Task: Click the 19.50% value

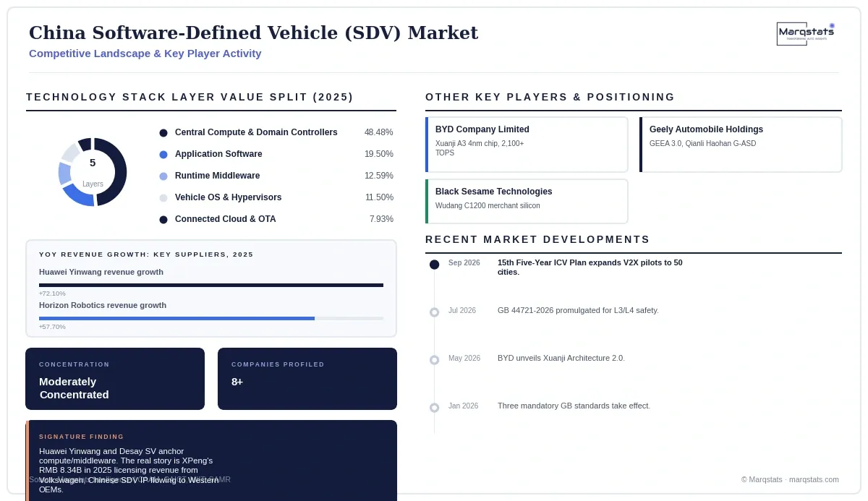Action: [x=379, y=154]
